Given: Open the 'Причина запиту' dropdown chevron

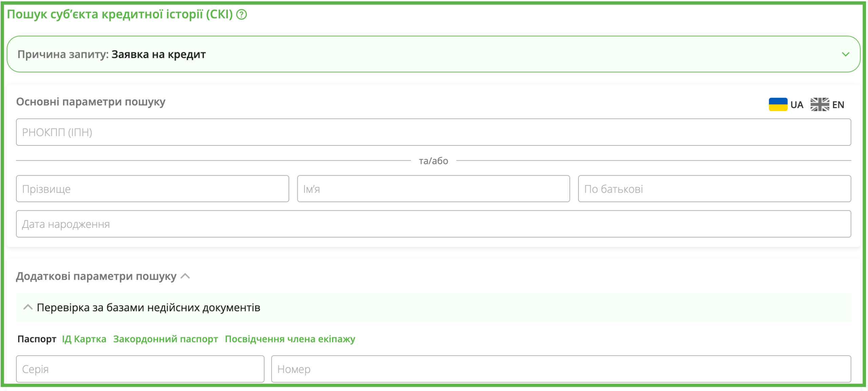Looking at the screenshot, I should pos(845,54).
